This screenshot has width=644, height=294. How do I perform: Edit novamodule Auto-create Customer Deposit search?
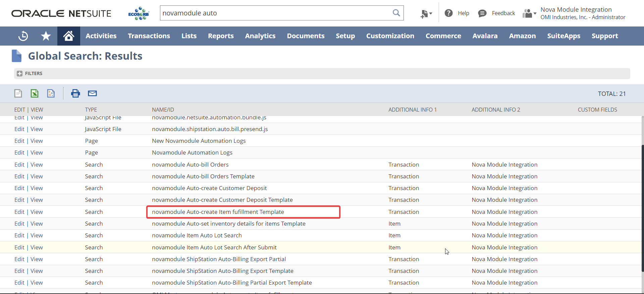click(19, 188)
